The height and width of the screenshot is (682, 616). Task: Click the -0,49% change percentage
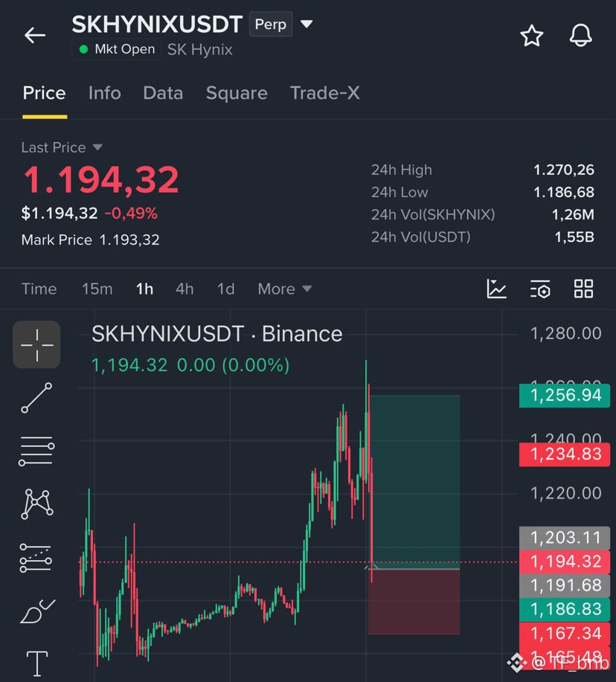point(131,213)
